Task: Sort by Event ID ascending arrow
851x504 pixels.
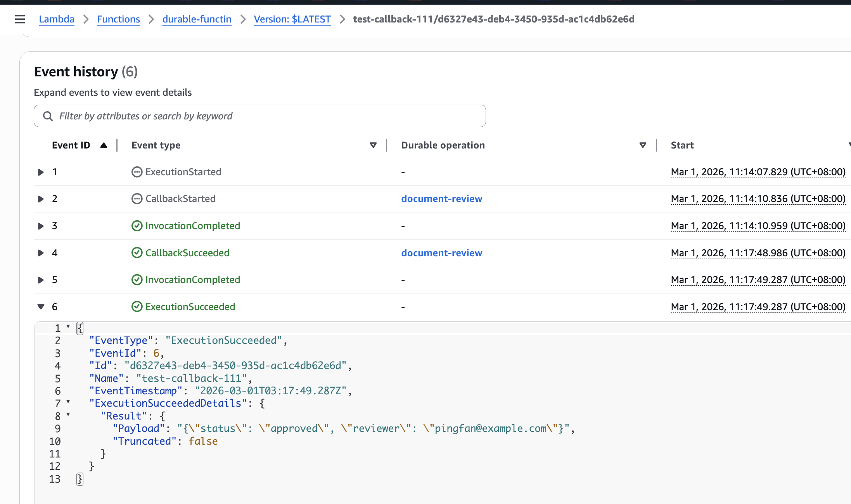Action: (104, 145)
